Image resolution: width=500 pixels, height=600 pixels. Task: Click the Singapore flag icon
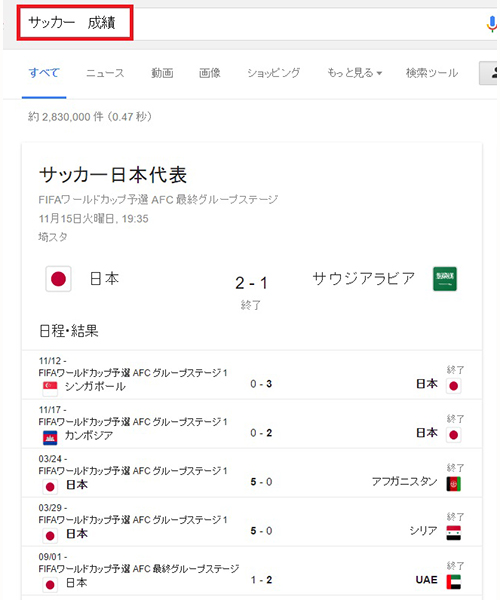click(x=50, y=388)
